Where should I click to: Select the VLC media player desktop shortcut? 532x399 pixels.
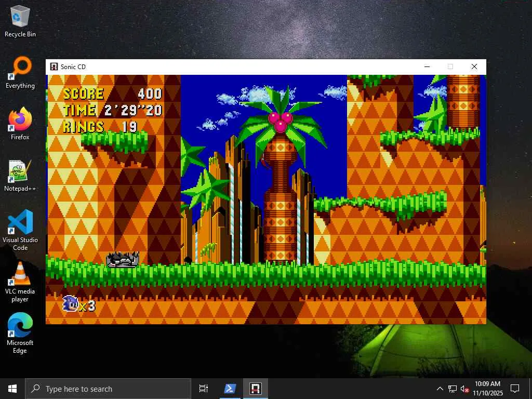coord(20,282)
